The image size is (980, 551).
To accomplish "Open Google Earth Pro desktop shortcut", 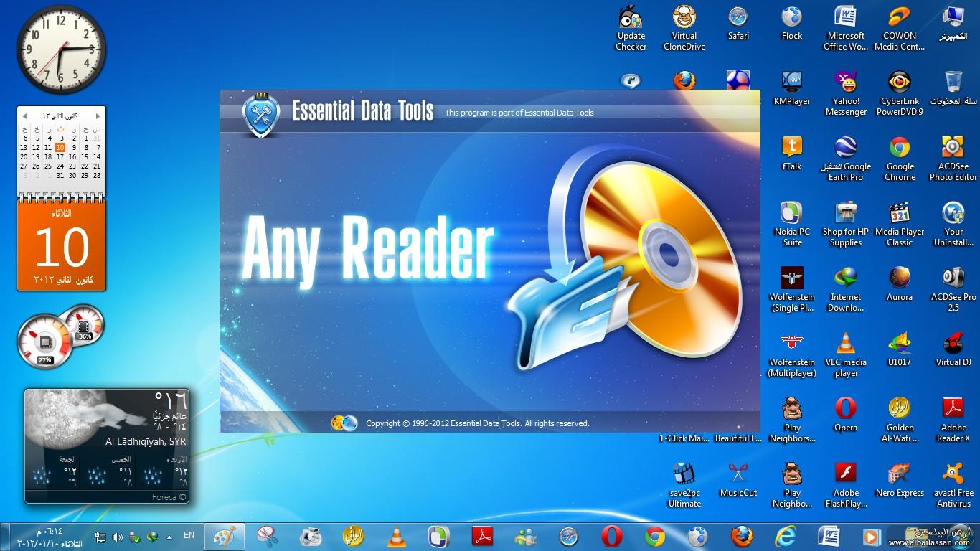I will [846, 159].
